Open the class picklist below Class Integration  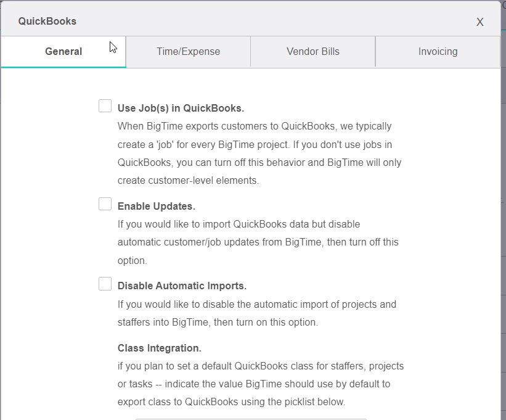(251, 418)
